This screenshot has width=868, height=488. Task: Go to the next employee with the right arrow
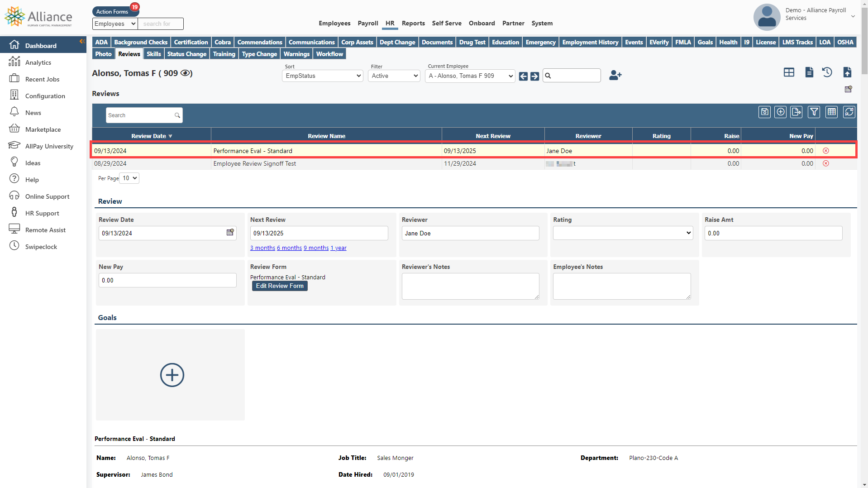534,76
